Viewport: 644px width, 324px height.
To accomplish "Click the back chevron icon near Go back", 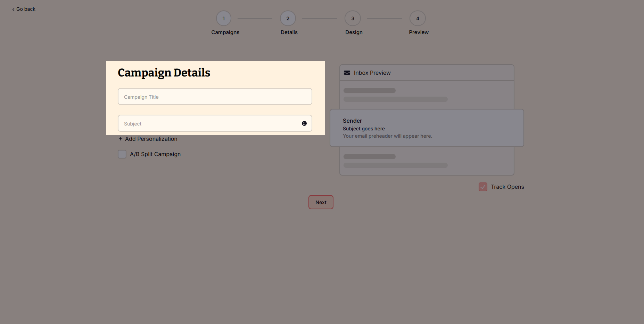I will (x=14, y=9).
